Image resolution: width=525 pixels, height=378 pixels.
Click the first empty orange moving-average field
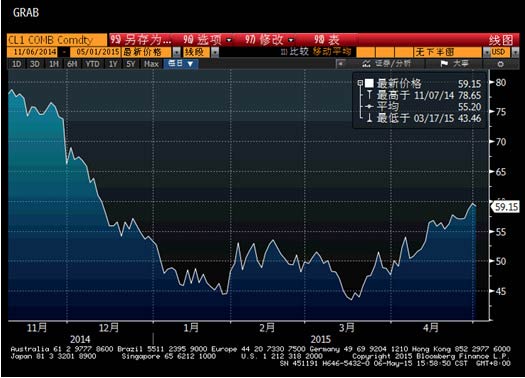[x=365, y=52]
